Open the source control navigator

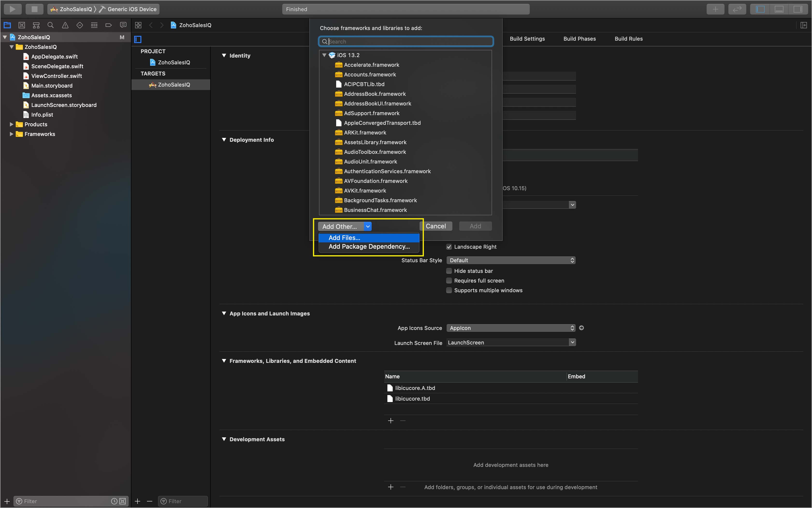(22, 25)
